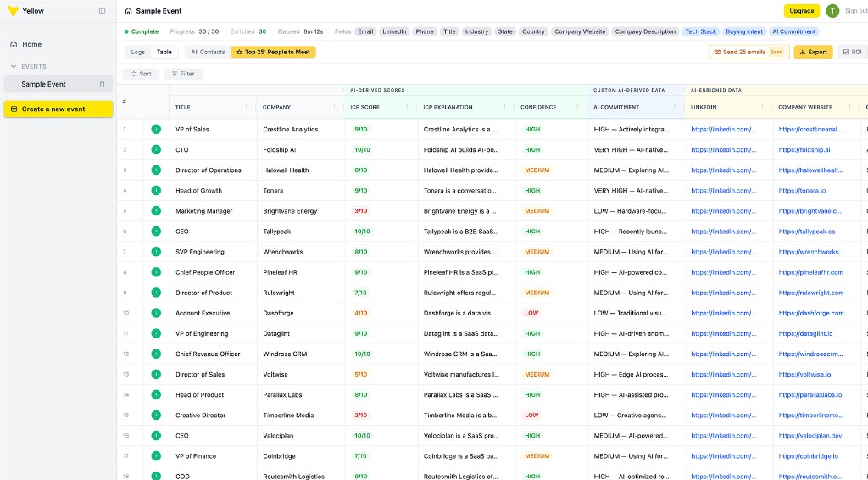The height and width of the screenshot is (480, 868).
Task: Toggle the Tech Stack field chip
Action: 701,31
